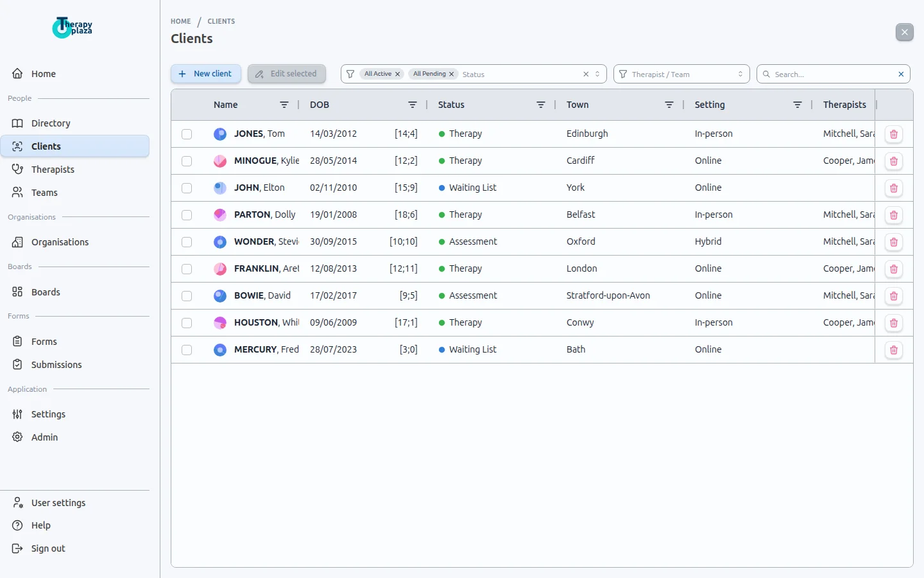Screen dimensions: 924x578
Task: Delete the MERCURY, Fred row
Action: pos(894,350)
